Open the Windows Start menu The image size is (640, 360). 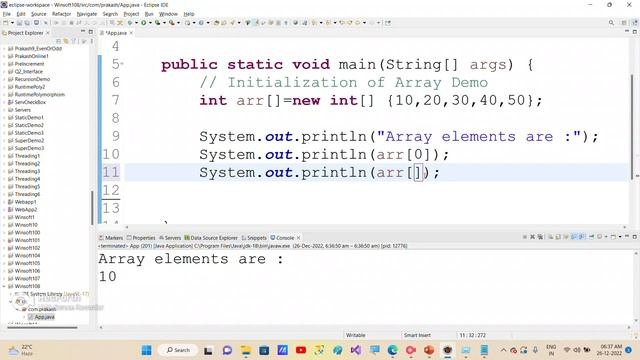(x=147, y=350)
